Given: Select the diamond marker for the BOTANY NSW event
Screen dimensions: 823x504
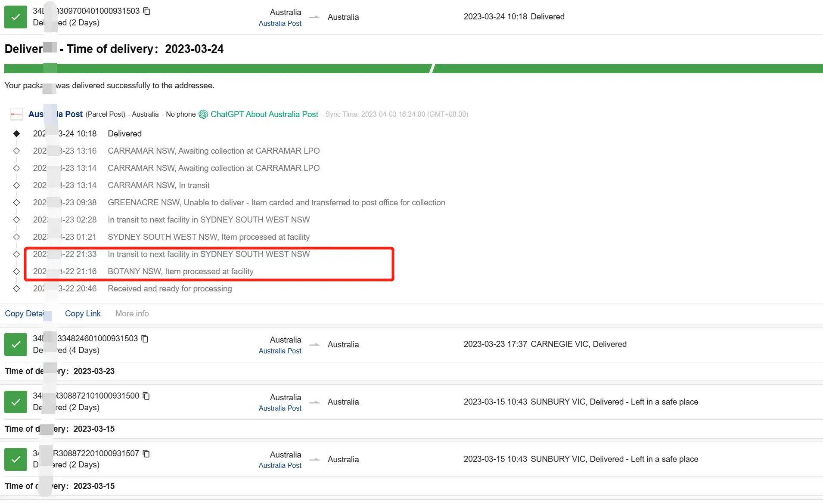Looking at the screenshot, I should point(16,271).
